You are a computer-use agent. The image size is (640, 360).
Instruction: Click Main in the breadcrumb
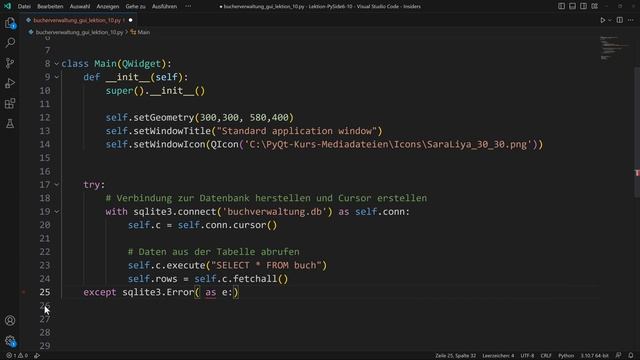point(144,32)
